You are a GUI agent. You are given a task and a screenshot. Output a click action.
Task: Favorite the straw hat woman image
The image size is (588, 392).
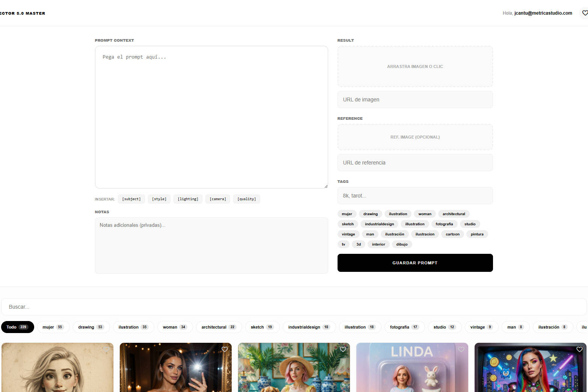343,349
